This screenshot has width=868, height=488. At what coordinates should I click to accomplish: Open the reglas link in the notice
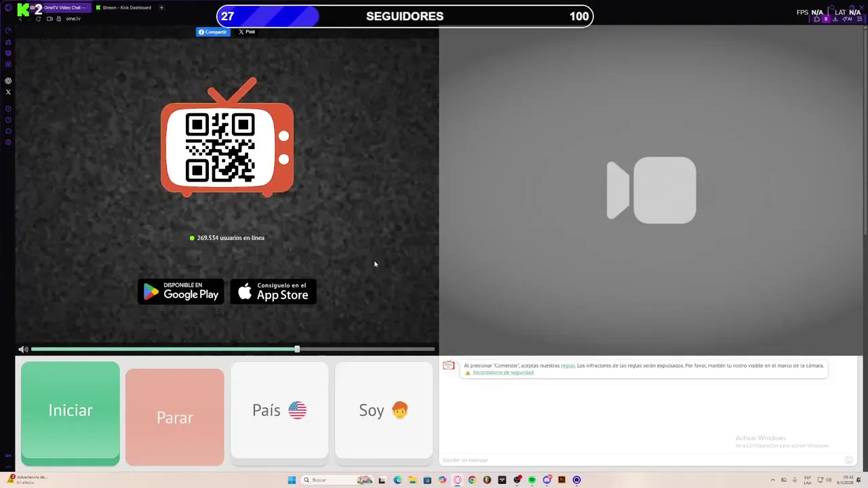568,366
